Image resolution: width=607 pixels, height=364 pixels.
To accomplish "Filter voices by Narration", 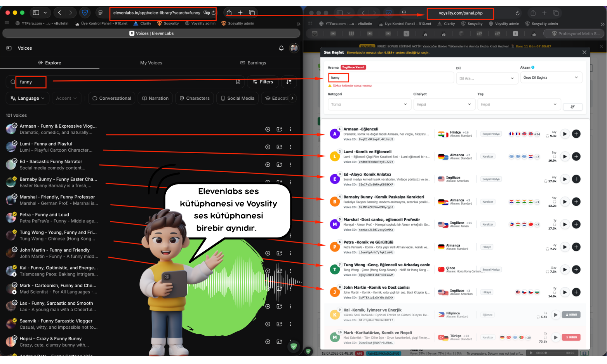I will pos(155,98).
